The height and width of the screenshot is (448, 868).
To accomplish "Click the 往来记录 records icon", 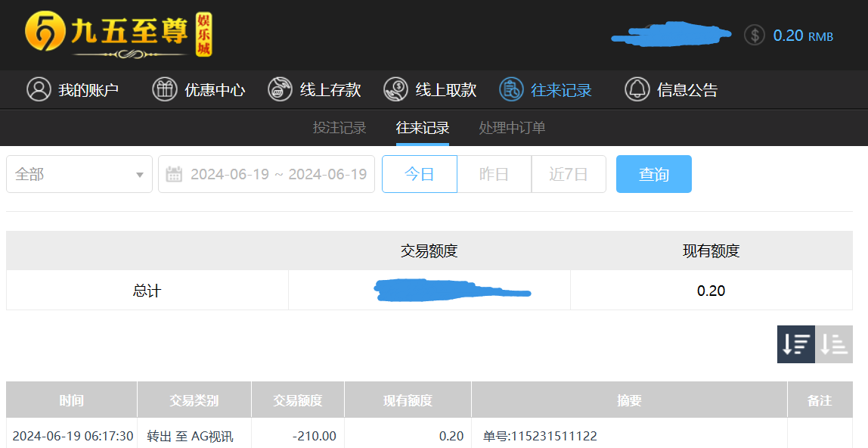I will point(511,89).
